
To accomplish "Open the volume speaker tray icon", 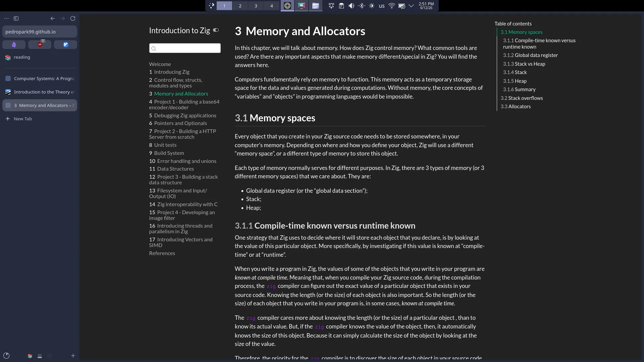I will point(352,6).
